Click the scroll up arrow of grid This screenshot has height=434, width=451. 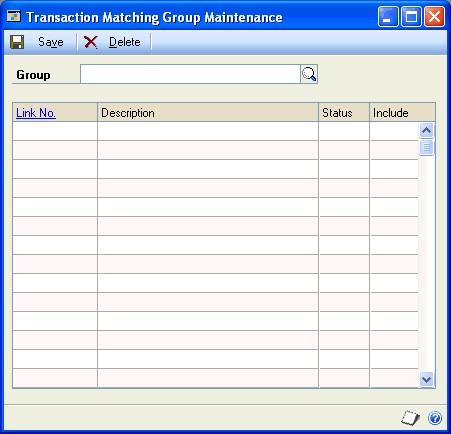coord(427,130)
